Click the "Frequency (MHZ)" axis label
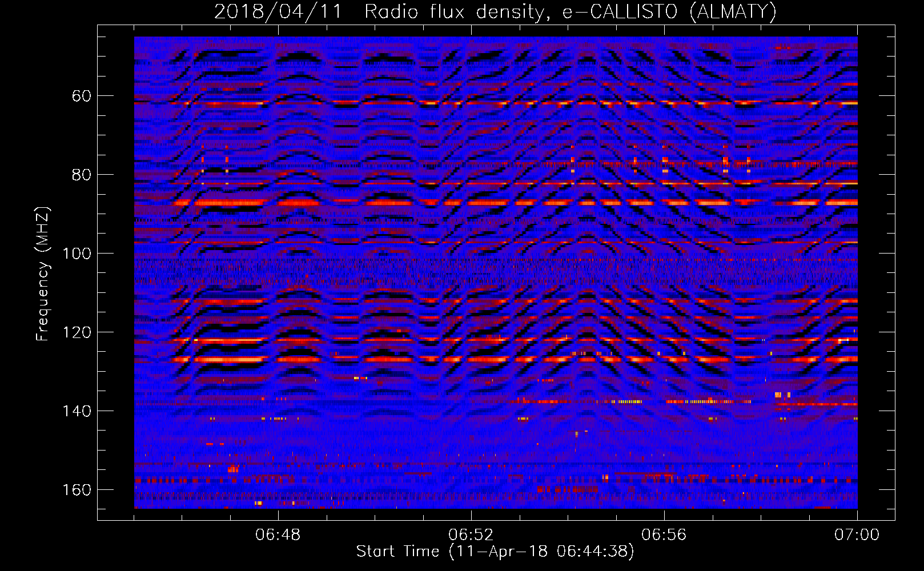The width and height of the screenshot is (924, 571). pos(43,274)
